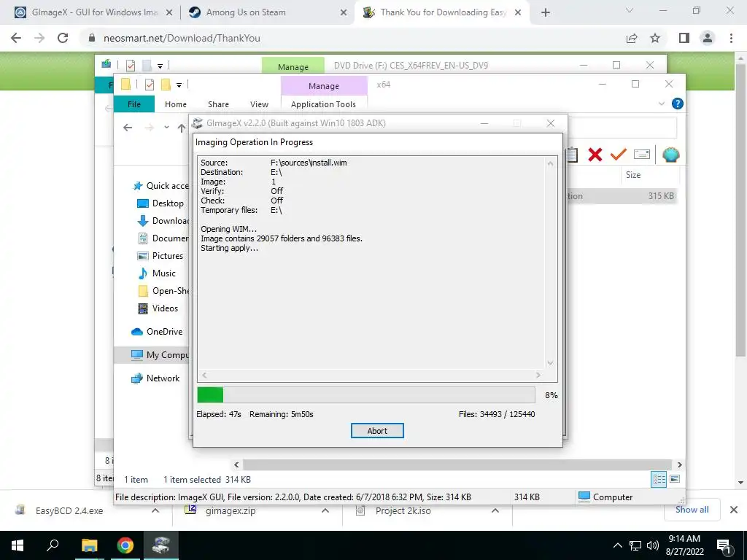This screenshot has height=560, width=747.
Task: Click Manage tab in DVD Drive window
Action: coord(293,66)
